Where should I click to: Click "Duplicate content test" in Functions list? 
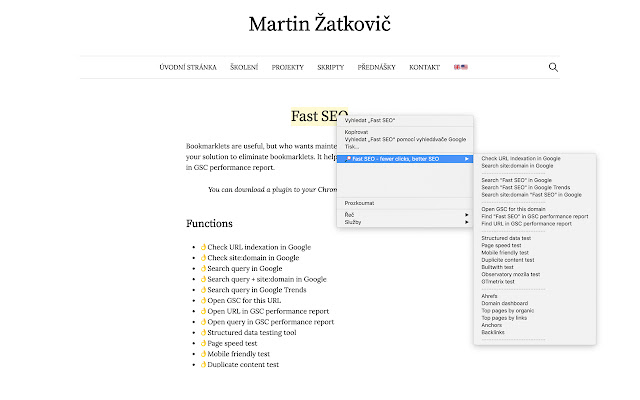(243, 364)
